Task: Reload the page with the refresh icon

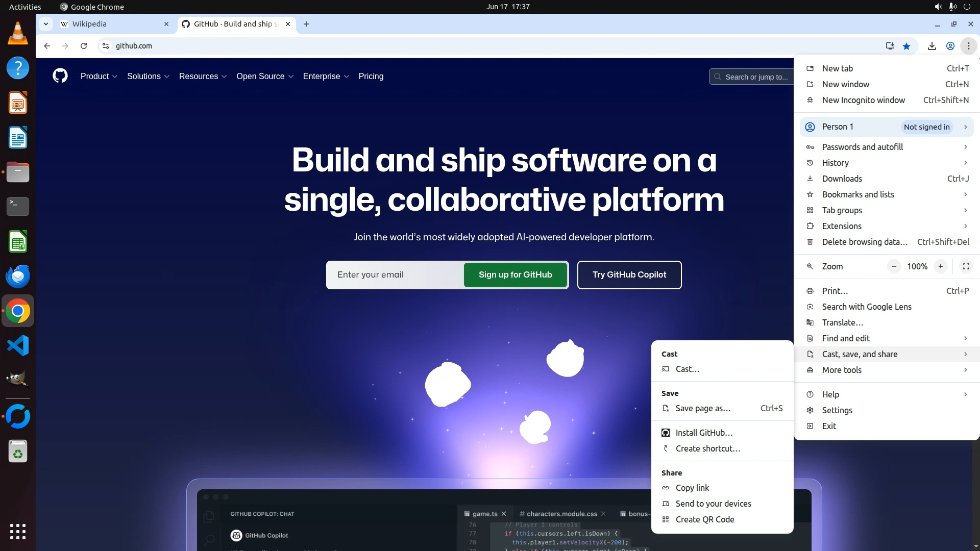Action: coord(84,46)
